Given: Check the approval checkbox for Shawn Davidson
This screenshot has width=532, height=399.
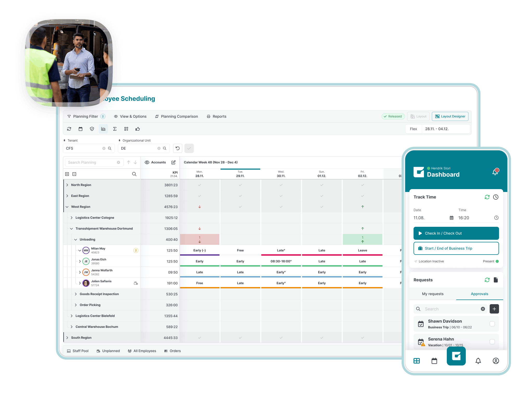Looking at the screenshot, I should tap(492, 324).
